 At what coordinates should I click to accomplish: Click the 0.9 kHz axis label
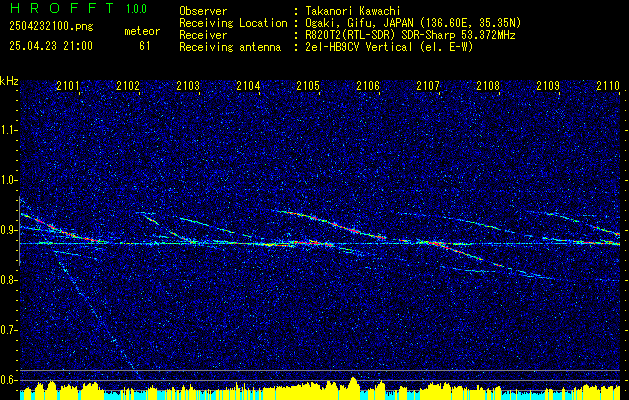click(x=9, y=230)
